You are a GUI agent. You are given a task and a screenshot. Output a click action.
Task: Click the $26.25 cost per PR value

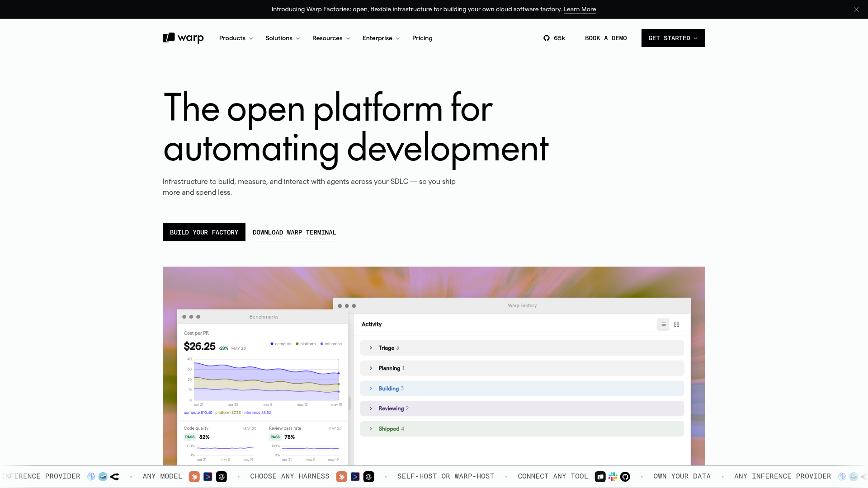(199, 347)
